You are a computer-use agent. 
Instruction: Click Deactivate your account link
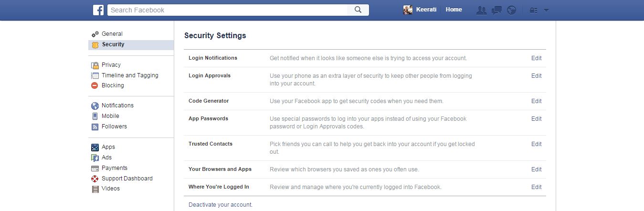pyautogui.click(x=221, y=205)
